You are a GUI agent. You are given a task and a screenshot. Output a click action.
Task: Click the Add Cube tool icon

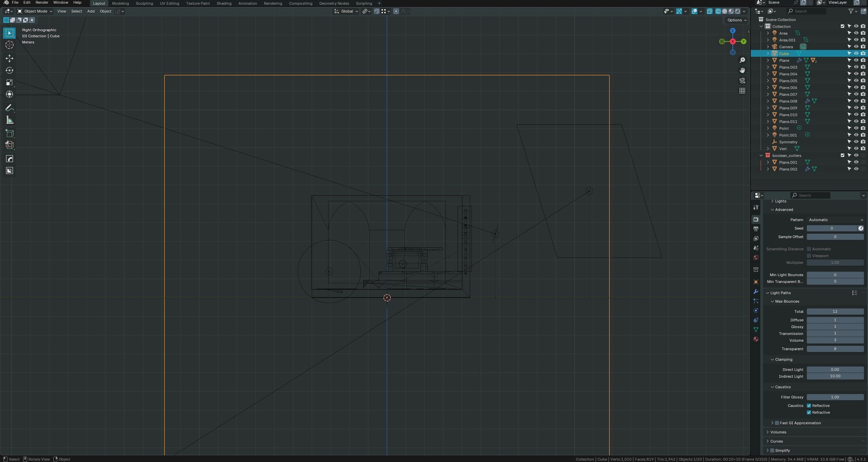click(9, 133)
